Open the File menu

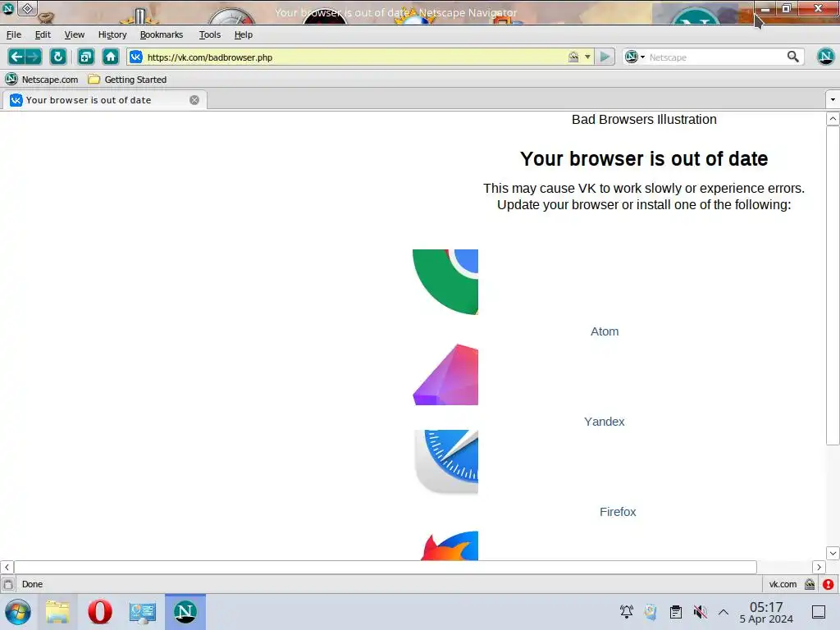tap(14, 34)
